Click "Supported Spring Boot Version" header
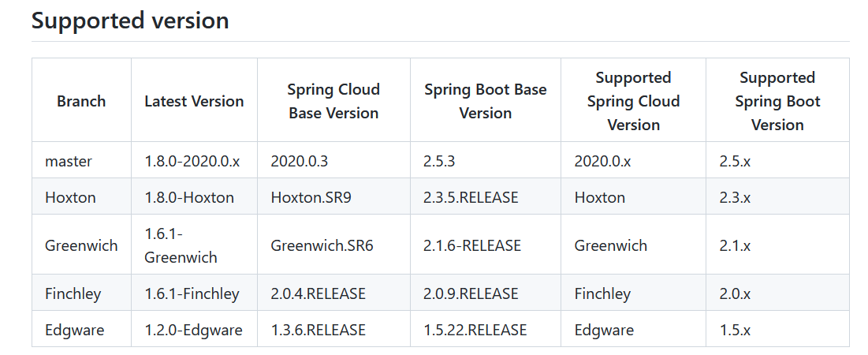 [x=777, y=101]
